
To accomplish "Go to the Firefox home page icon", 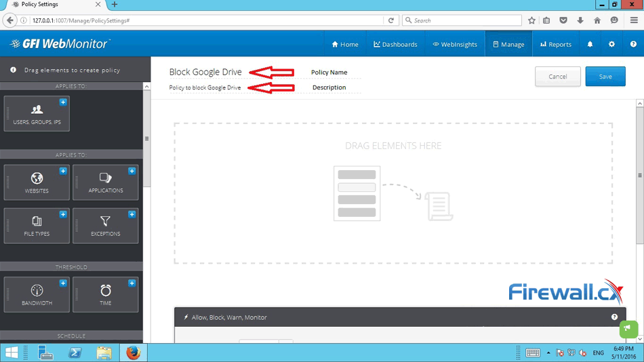I will pyautogui.click(x=597, y=20).
